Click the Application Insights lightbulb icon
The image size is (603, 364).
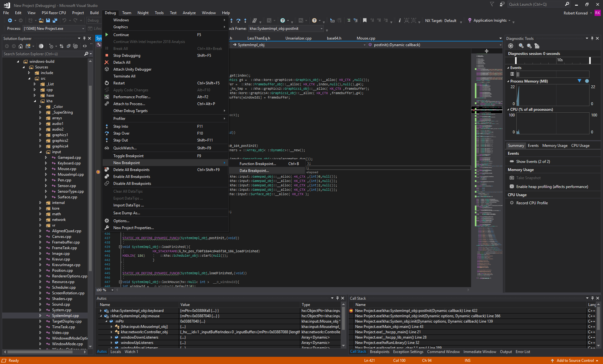470,20
